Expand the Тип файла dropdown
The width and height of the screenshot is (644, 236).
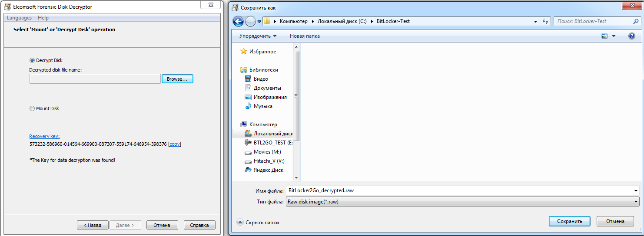coord(462,202)
